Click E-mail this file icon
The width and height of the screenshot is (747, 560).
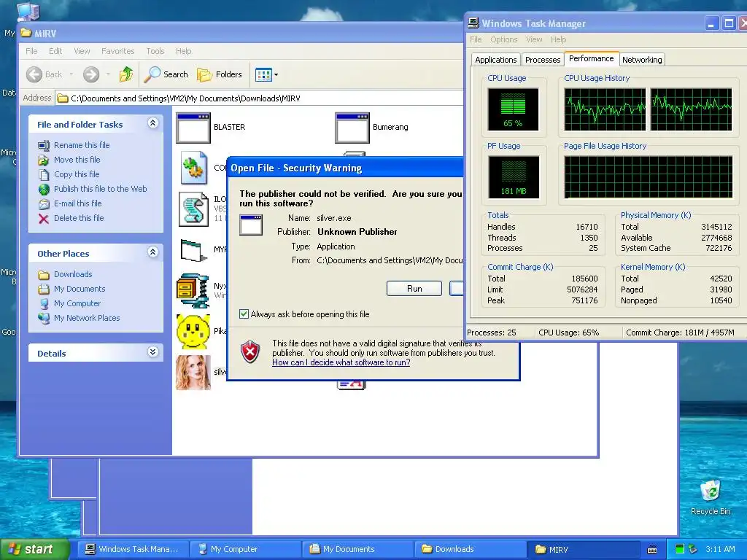[x=44, y=204]
